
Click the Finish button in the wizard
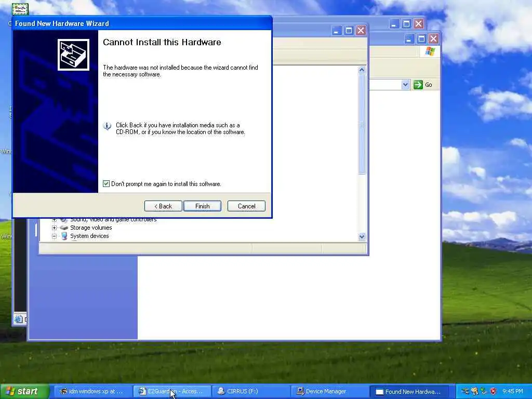[202, 206]
